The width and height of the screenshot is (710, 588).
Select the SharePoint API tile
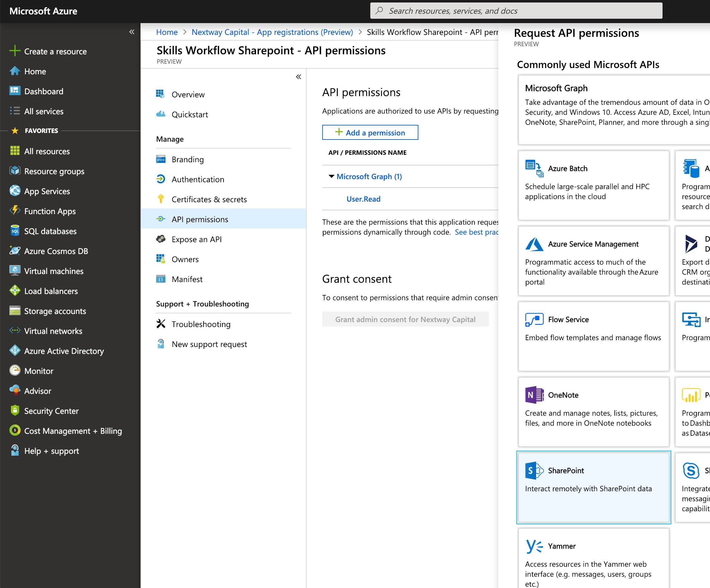point(593,487)
